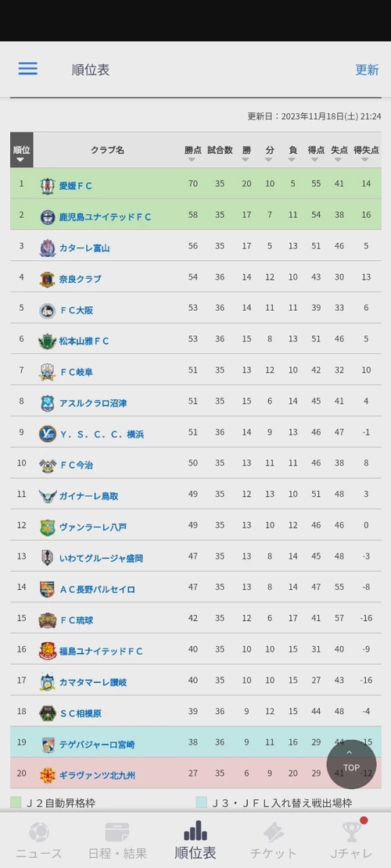391x868 pixels.
Task: Jump to top with TOP button
Action: coord(352,764)
